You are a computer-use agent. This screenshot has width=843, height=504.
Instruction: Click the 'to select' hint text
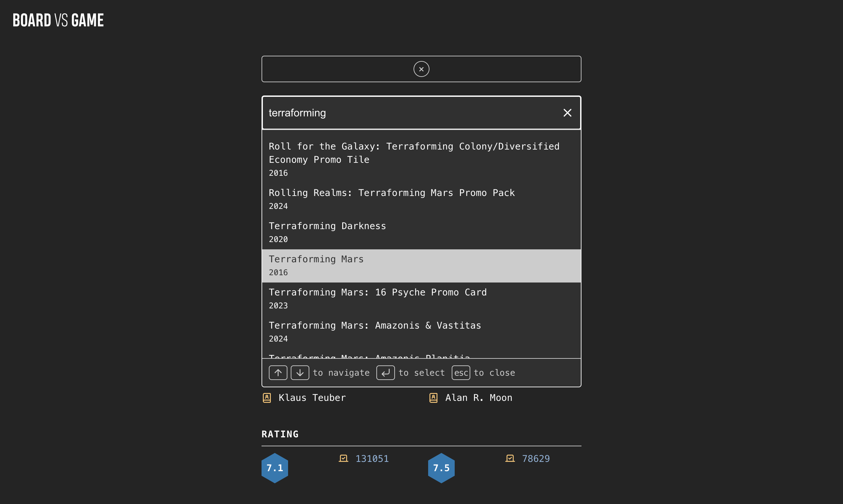pos(421,373)
